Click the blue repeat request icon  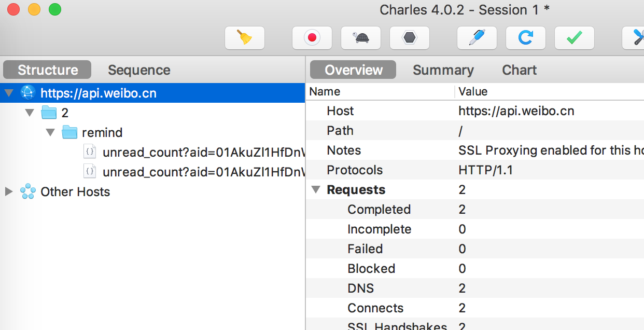click(526, 38)
